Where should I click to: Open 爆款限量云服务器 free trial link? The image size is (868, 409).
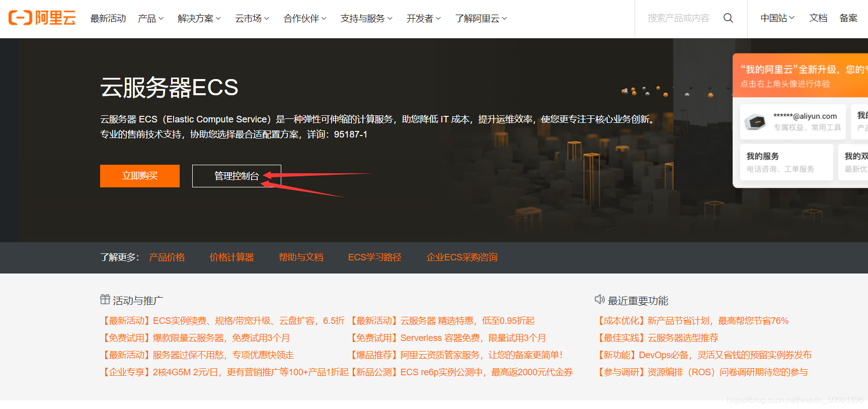click(195, 338)
